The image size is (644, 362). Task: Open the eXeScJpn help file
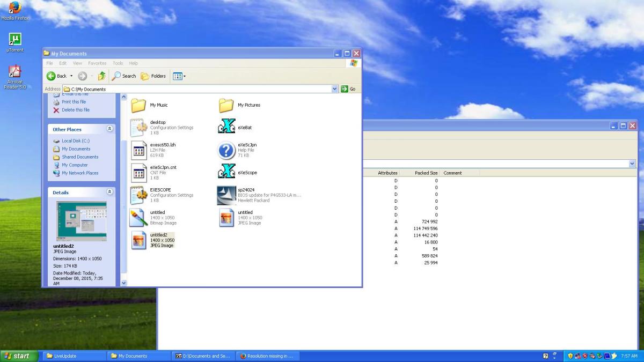click(226, 150)
